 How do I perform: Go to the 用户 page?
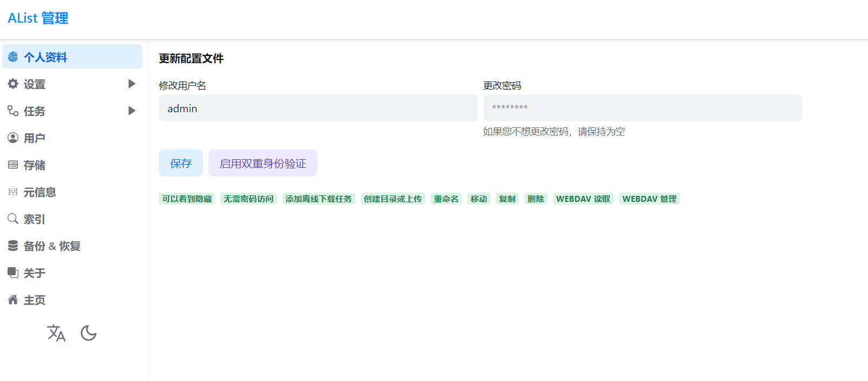(72, 138)
